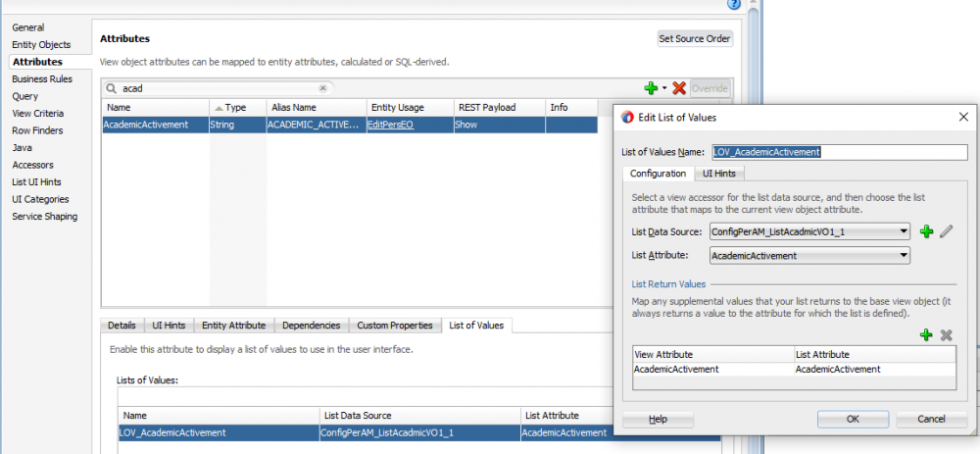Image resolution: width=980 pixels, height=454 pixels.
Task: Open the Custom Properties tab
Action: click(x=394, y=326)
